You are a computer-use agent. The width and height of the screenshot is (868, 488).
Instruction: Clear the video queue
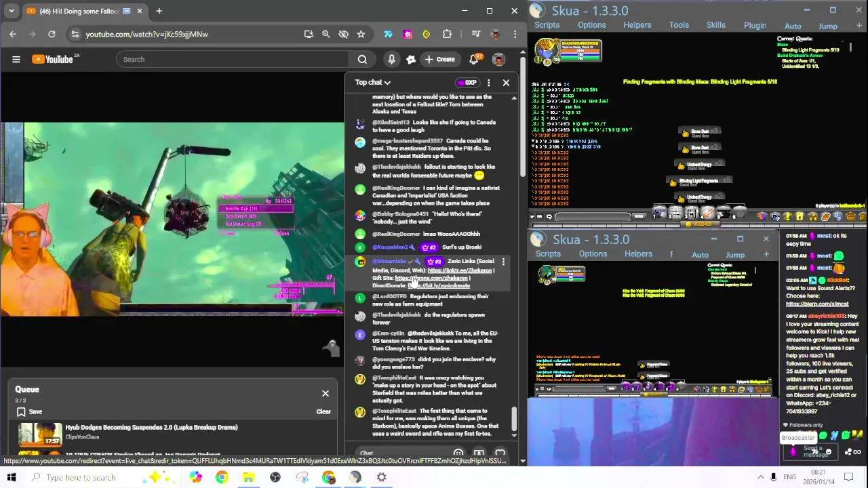click(323, 412)
